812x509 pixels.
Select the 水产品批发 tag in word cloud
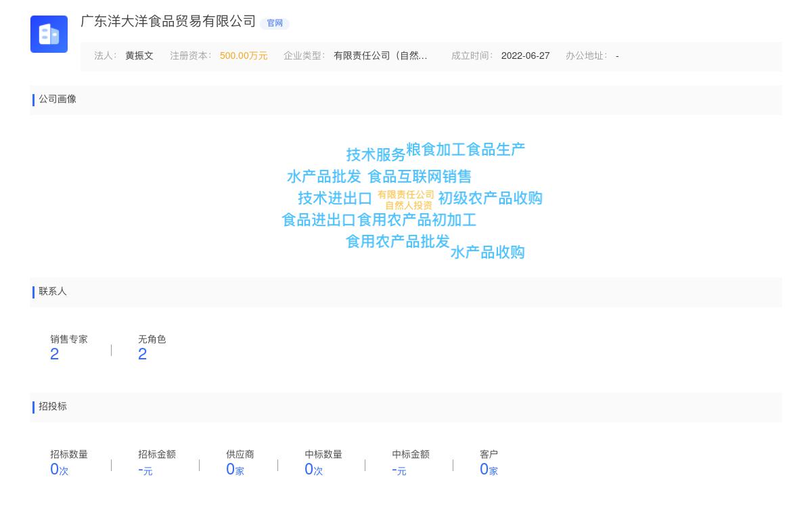coord(321,177)
